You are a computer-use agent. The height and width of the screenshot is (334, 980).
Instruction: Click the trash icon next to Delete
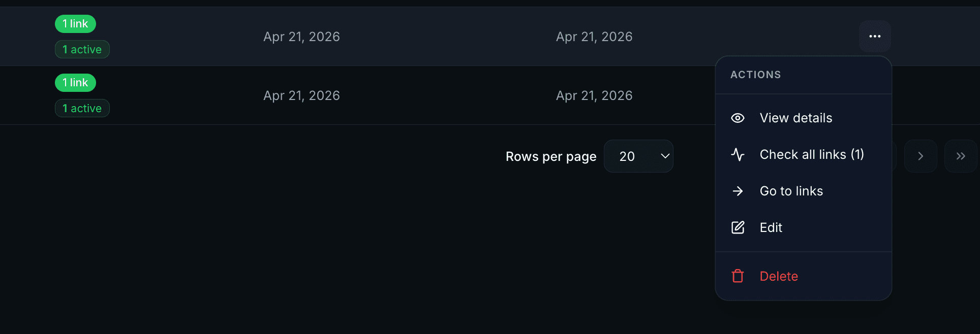pos(738,276)
